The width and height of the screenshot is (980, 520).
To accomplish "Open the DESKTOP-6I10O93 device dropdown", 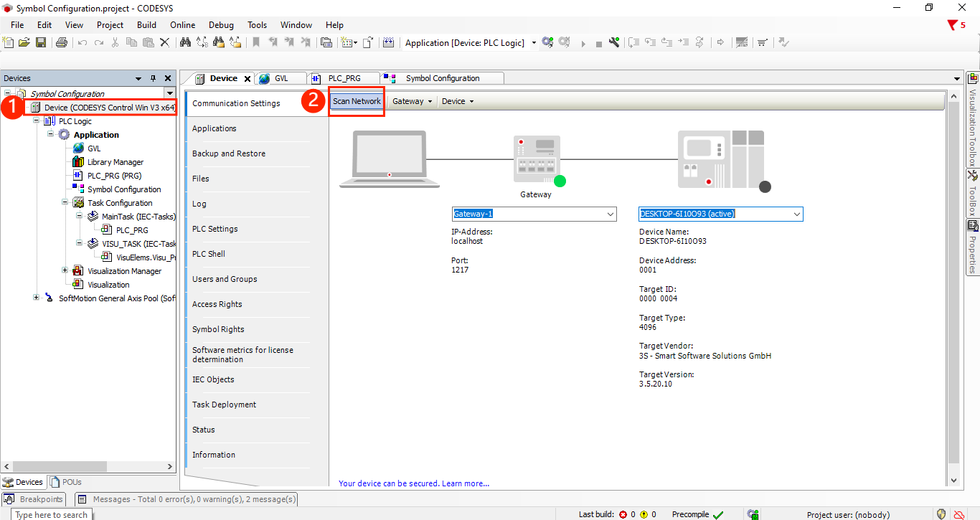I will tap(796, 214).
